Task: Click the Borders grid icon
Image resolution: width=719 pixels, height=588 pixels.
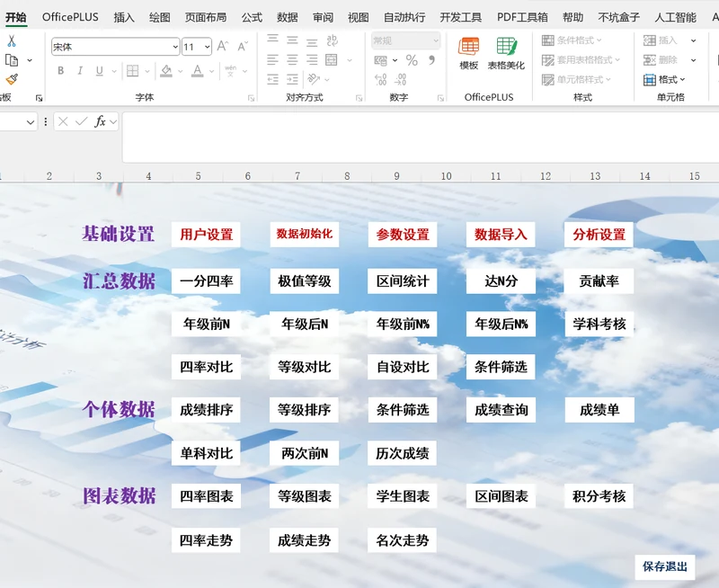Action: tap(132, 71)
